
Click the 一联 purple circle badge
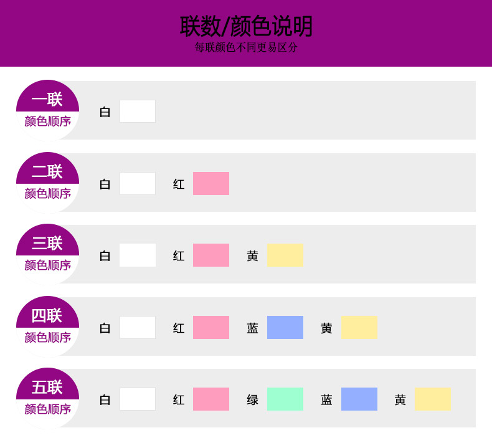point(47,110)
